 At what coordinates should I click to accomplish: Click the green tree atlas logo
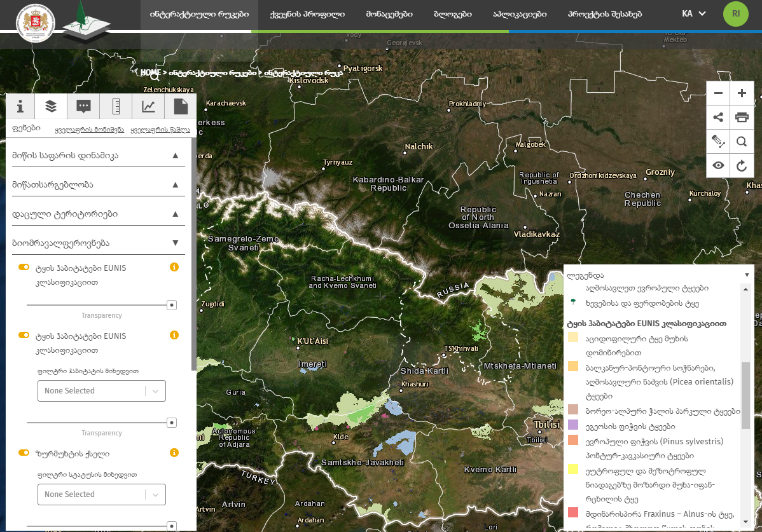[87, 22]
